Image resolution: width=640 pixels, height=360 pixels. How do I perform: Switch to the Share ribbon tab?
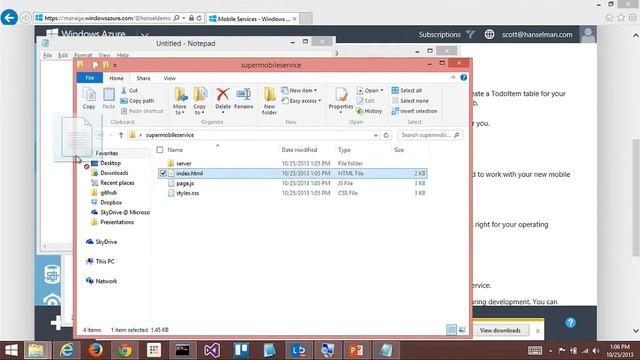(x=143, y=78)
